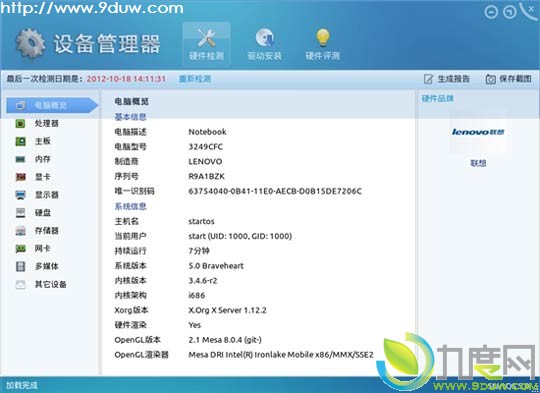Select the 7分钟 uptime value

coord(199,251)
